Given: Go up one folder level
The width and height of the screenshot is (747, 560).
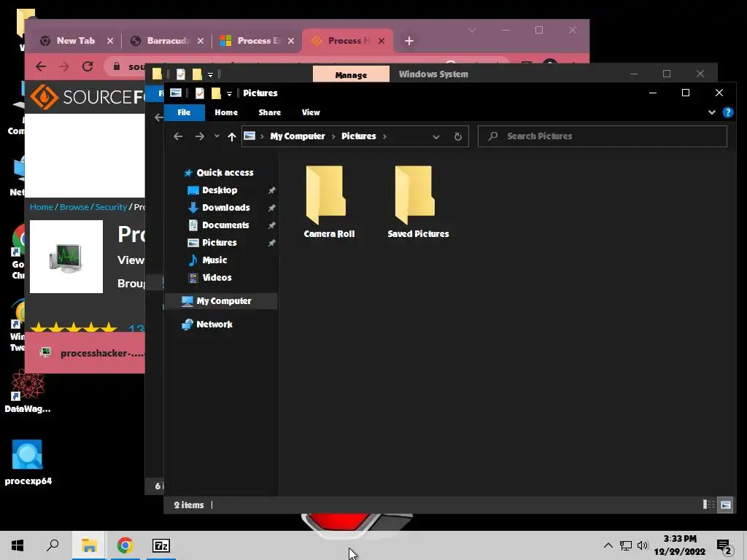Looking at the screenshot, I should pos(231,136).
